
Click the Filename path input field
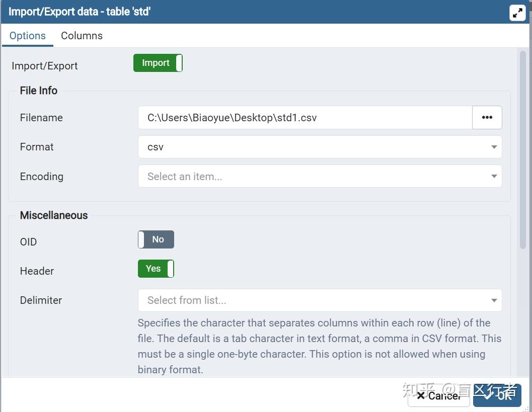pyautogui.click(x=305, y=118)
